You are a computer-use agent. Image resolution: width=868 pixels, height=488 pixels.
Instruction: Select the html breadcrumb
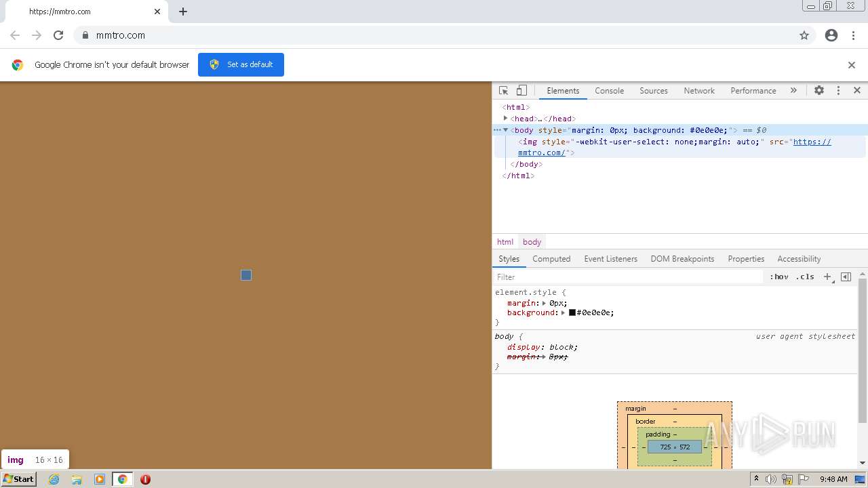coord(505,242)
